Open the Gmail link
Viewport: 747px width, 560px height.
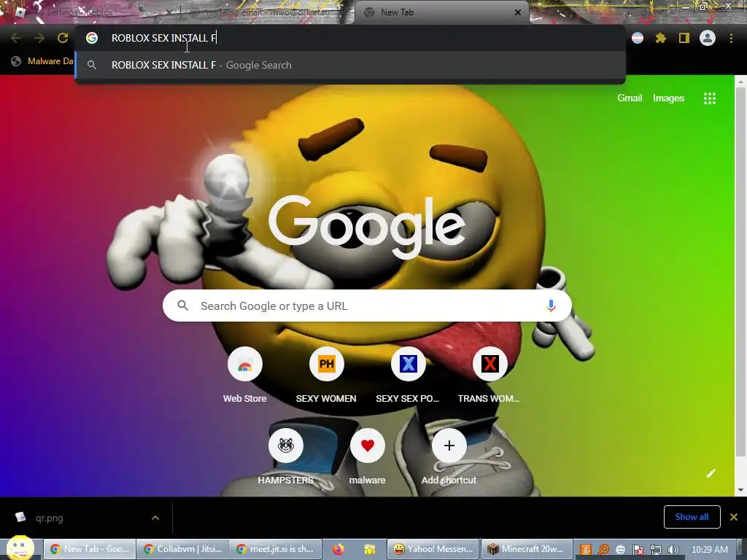[630, 98]
